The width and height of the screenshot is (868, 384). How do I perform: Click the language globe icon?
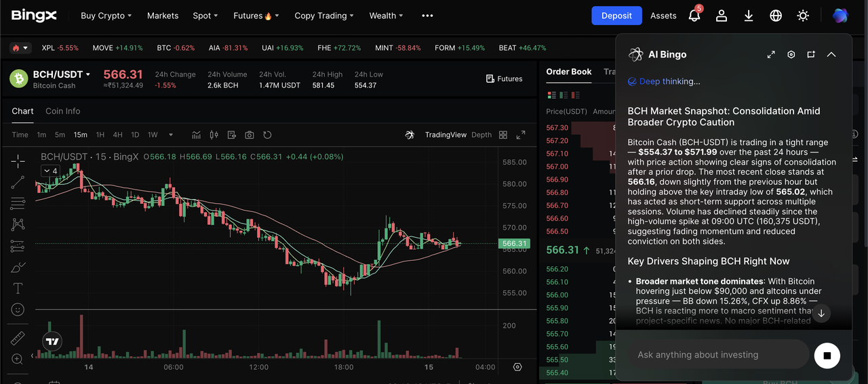776,16
